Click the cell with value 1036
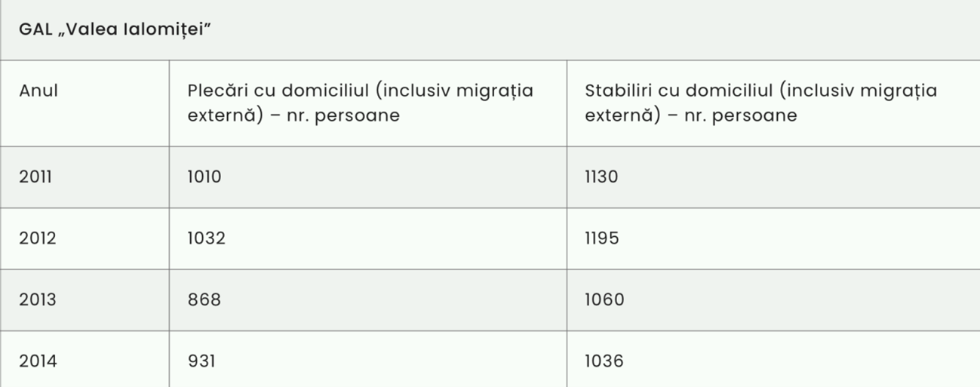 click(604, 361)
